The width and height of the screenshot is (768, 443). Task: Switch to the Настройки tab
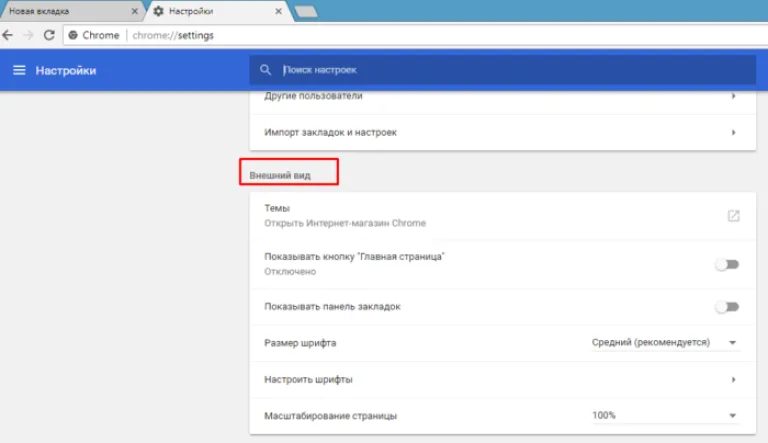[x=218, y=11]
